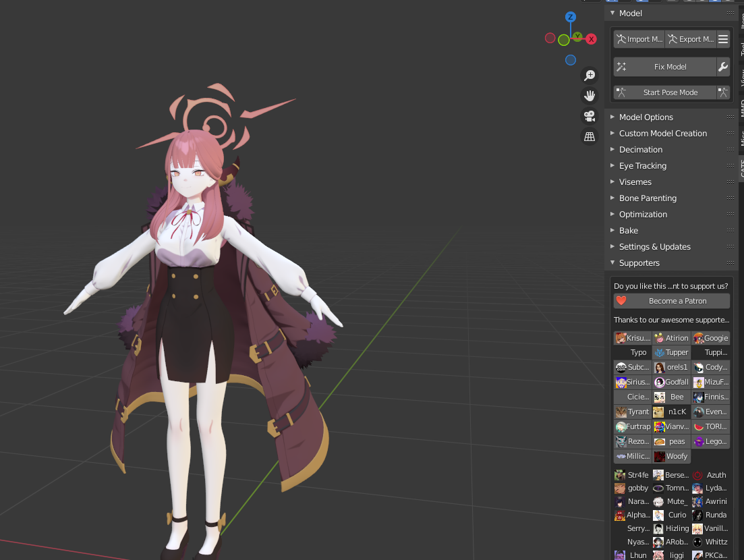
Task: Click supporter Godfall button
Action: click(671, 382)
